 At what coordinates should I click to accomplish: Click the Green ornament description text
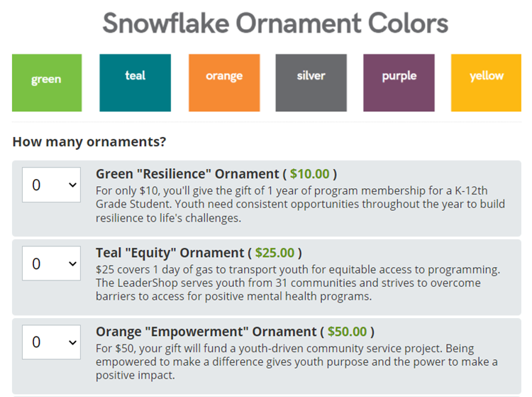(300, 204)
